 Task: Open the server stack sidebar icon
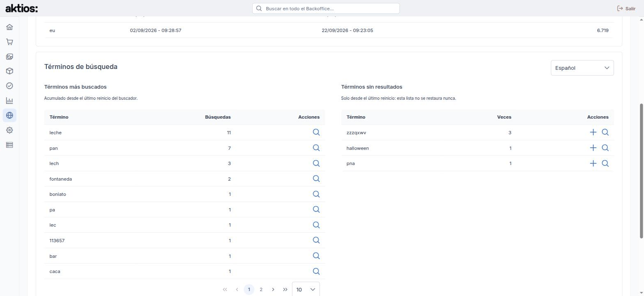(x=9, y=145)
